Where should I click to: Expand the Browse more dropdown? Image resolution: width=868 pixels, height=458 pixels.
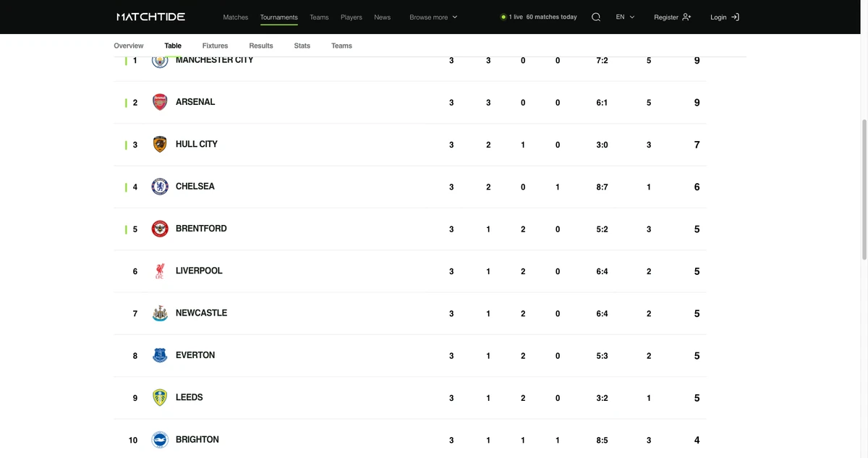[433, 17]
